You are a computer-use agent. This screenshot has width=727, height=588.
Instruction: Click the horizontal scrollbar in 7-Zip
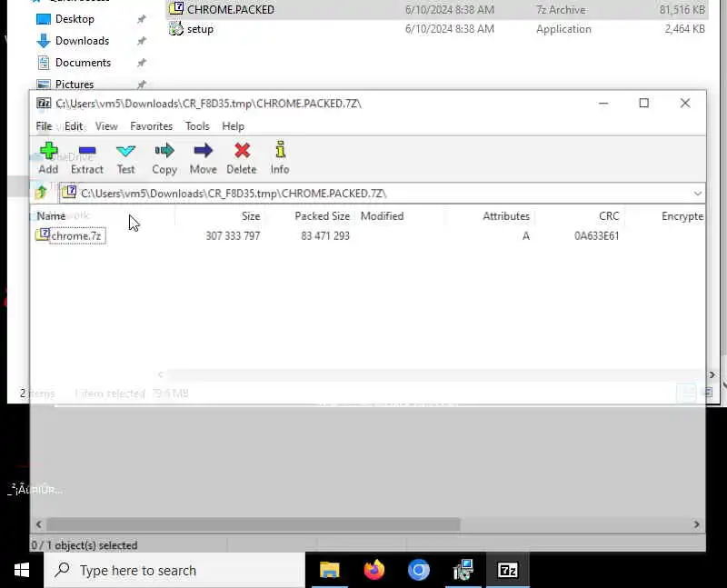254,524
